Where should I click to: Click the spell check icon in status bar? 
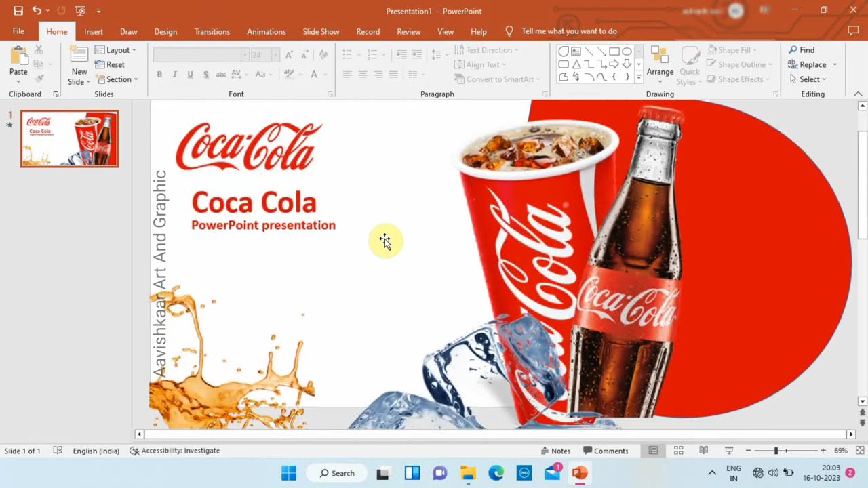58,451
